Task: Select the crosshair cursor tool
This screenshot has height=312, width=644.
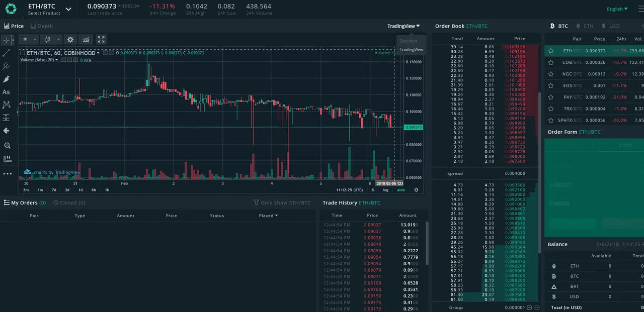Action: (x=7, y=40)
